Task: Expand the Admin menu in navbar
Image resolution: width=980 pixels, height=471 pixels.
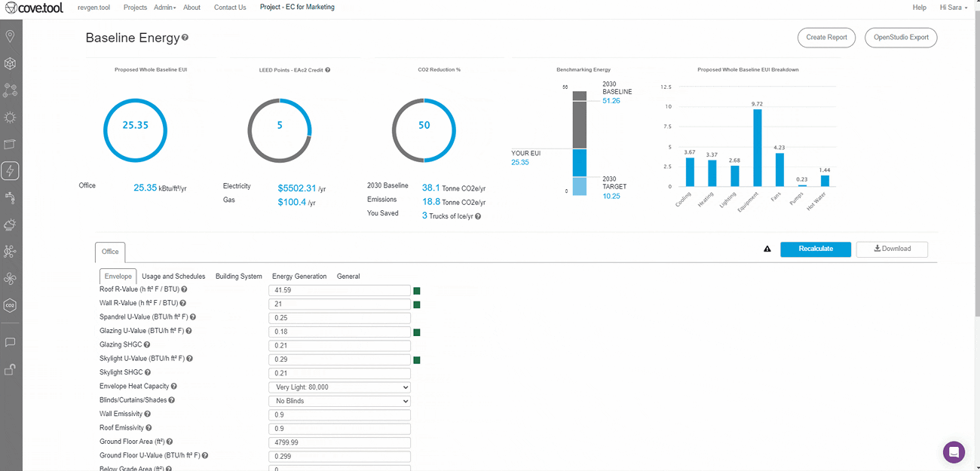Action: (x=164, y=8)
